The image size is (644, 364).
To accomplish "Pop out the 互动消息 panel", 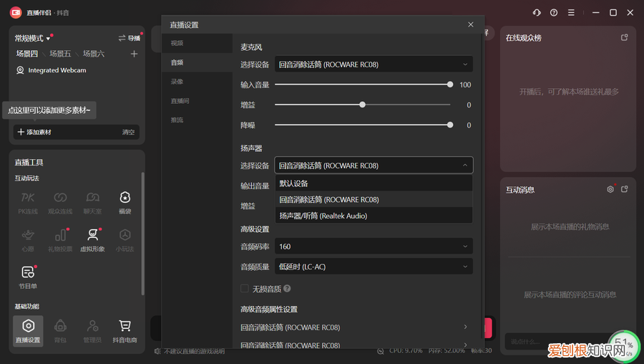I will pyautogui.click(x=624, y=189).
